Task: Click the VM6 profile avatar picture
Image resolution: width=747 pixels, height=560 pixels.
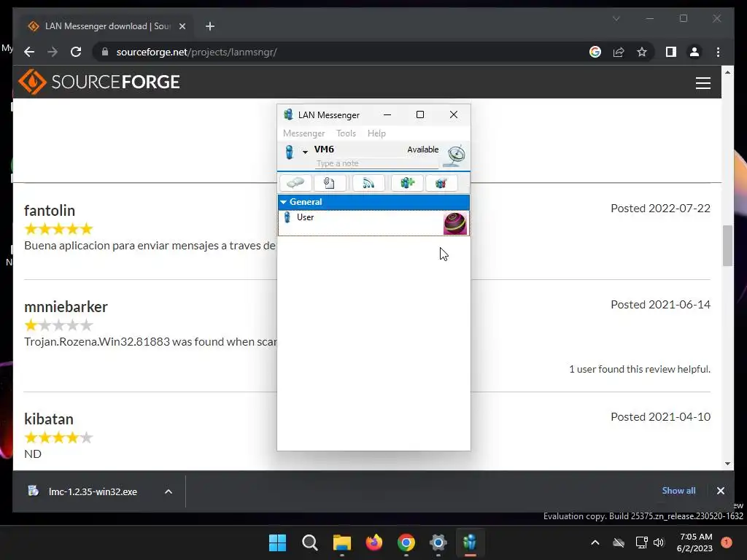Action: [455, 156]
